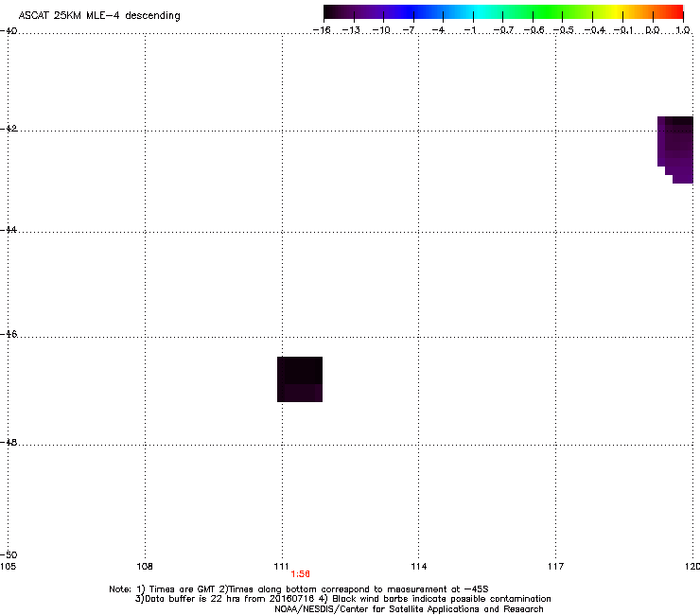Click the color scale label -7
Viewport: 700px width, 615px height.
(x=409, y=30)
